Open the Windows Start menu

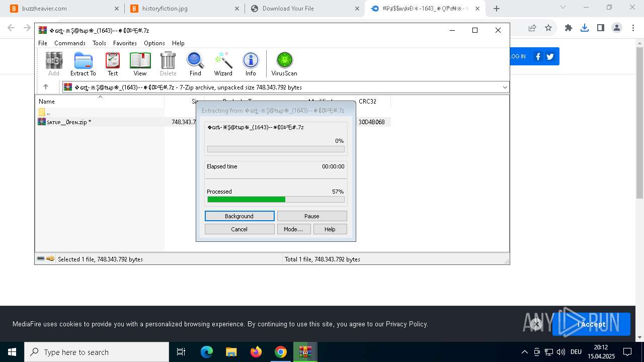pos(12,352)
